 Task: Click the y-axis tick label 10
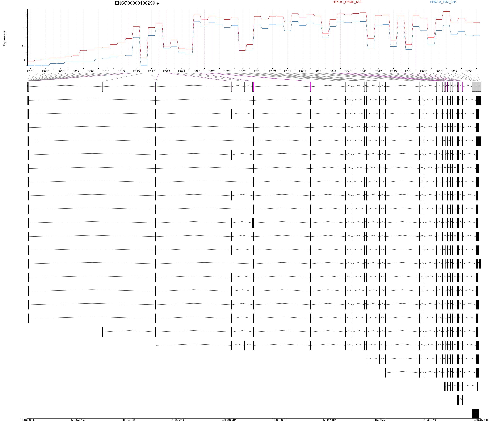click(x=23, y=46)
